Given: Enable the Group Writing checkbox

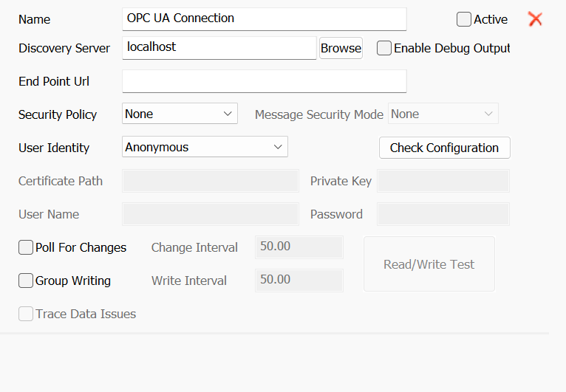Looking at the screenshot, I should pos(26,281).
